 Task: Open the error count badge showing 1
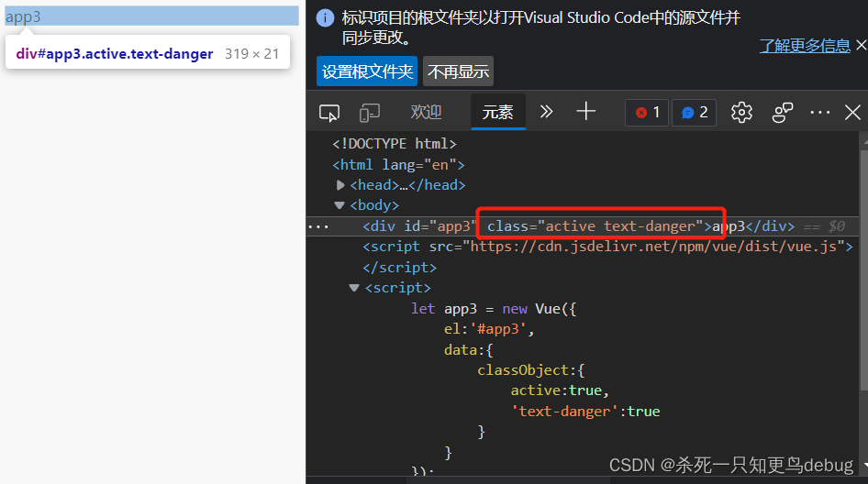(x=647, y=113)
